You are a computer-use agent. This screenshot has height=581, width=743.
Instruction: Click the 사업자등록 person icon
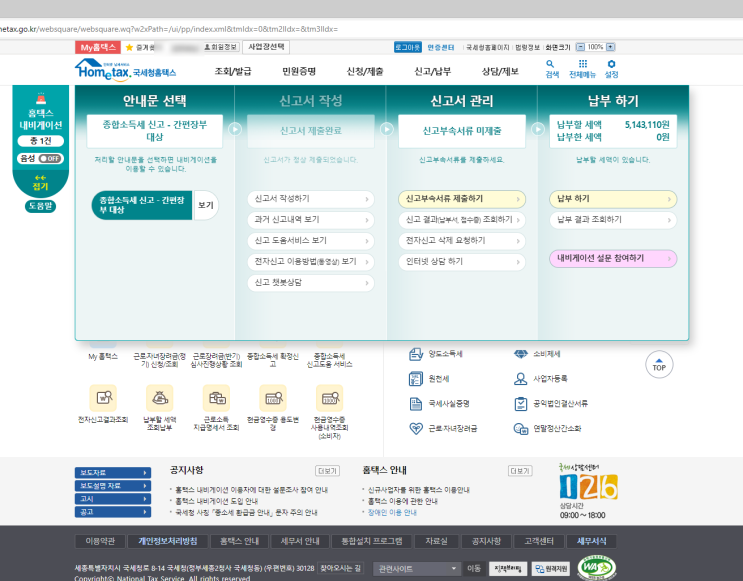[521, 379]
